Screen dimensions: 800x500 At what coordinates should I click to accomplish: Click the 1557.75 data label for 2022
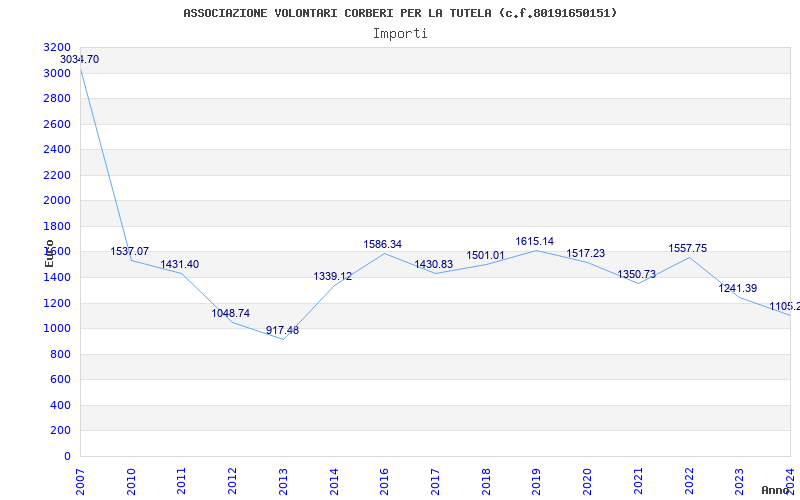[x=688, y=249]
